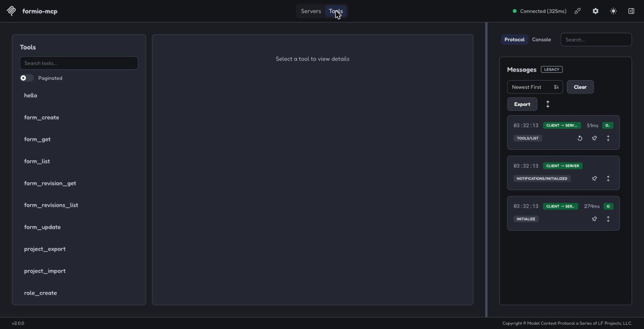644x329 pixels.
Task: Click the formio-mcp logo icon
Action: point(12,11)
